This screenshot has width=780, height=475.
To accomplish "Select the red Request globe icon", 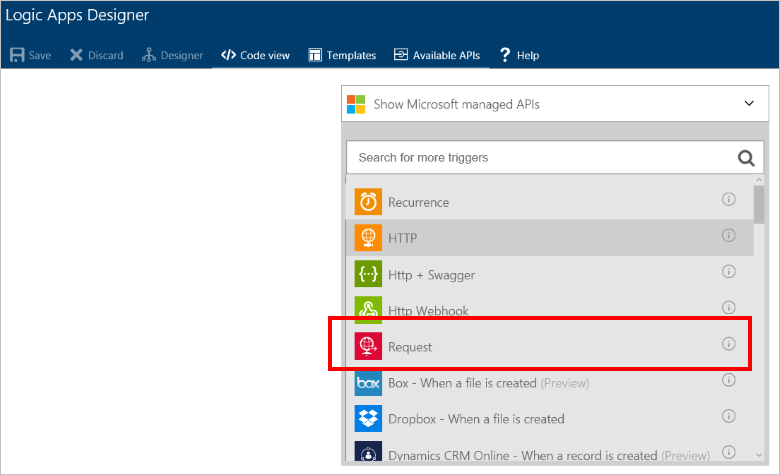I will pos(368,346).
